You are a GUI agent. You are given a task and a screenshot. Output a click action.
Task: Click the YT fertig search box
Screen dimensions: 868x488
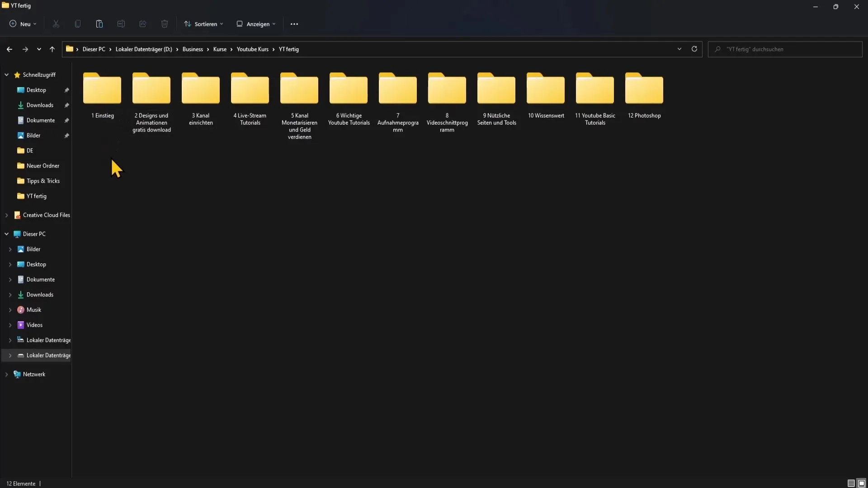(x=785, y=49)
